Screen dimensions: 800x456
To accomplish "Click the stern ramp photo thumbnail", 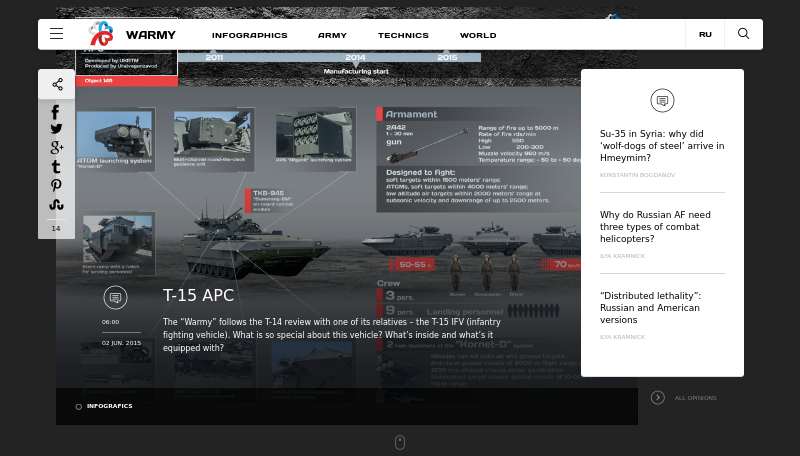I will pyautogui.click(x=118, y=239).
